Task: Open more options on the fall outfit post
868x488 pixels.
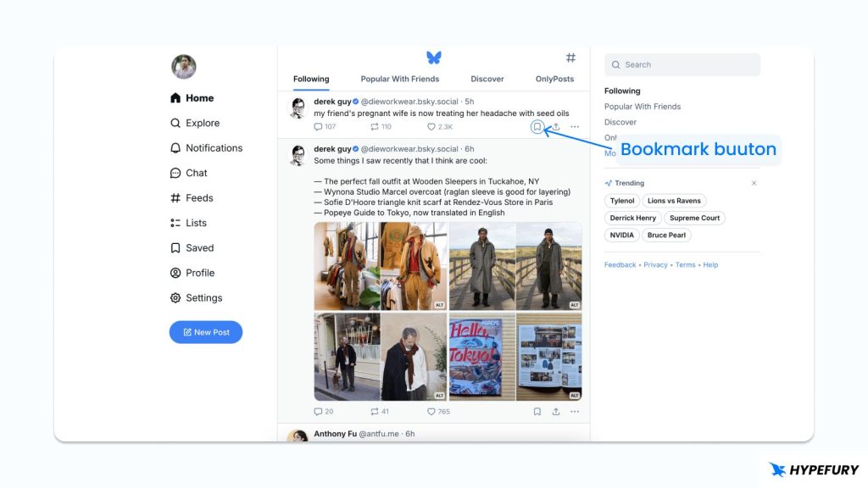Action: click(x=575, y=411)
